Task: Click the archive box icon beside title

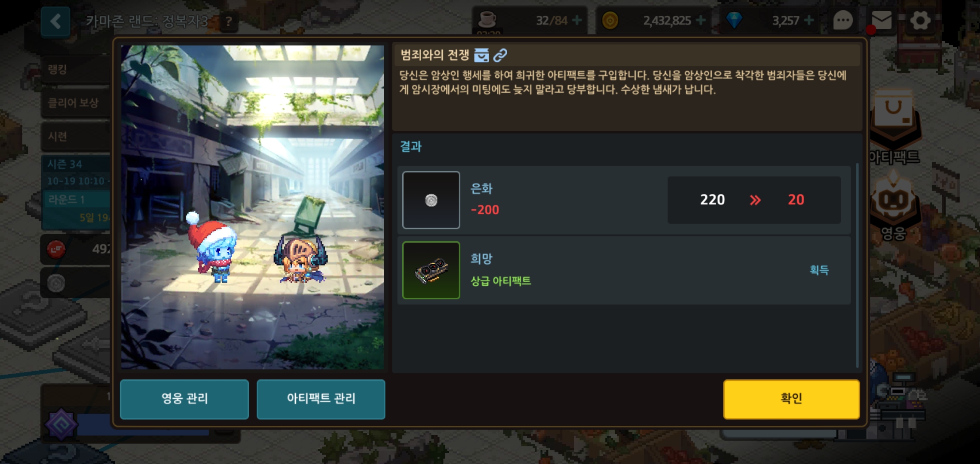Action: [481, 55]
